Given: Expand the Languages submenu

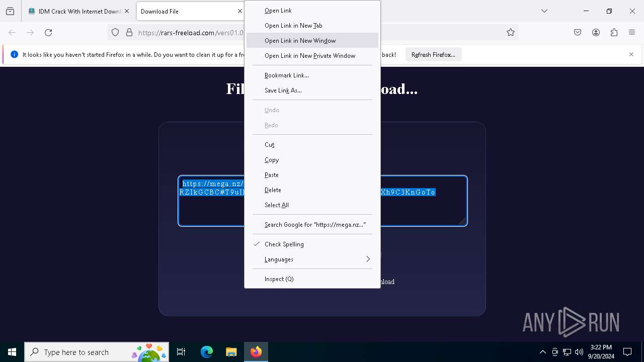Looking at the screenshot, I should click(312, 259).
